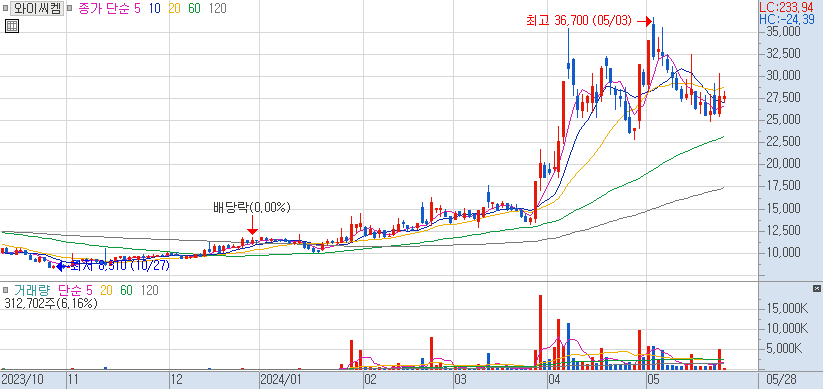Image resolution: width=823 pixels, height=389 pixels.
Task: Select the 종가 단순 5 moving average
Action: click(x=110, y=9)
